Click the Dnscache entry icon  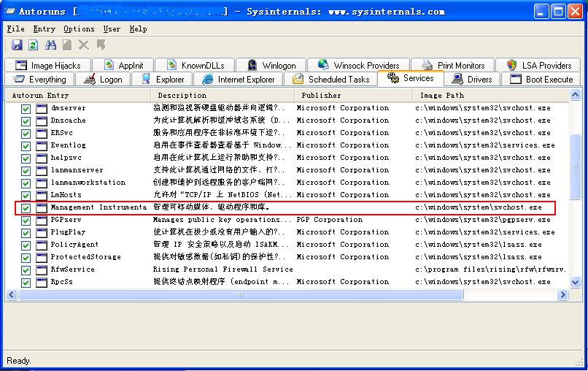point(42,121)
